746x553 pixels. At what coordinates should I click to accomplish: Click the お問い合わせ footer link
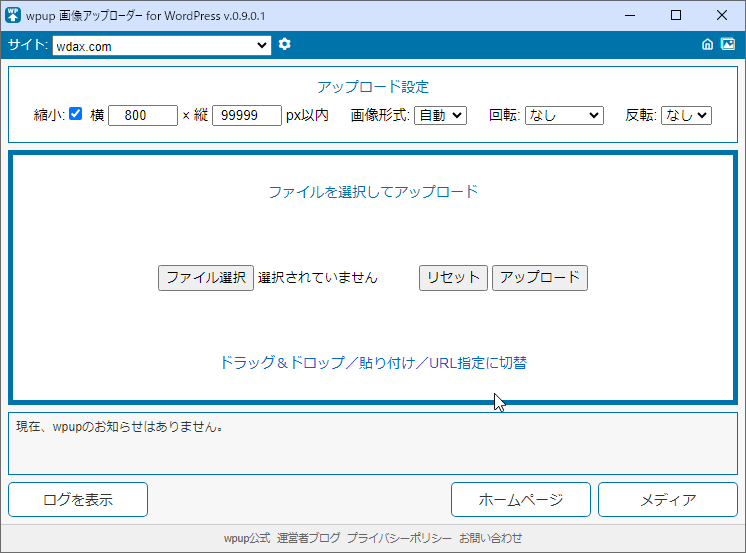coord(491,538)
